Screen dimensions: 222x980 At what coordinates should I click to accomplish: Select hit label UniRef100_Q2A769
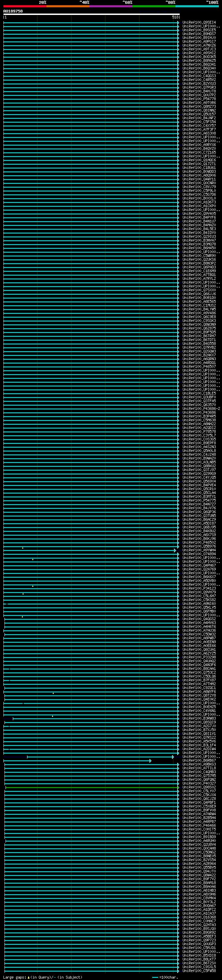point(199,569)
